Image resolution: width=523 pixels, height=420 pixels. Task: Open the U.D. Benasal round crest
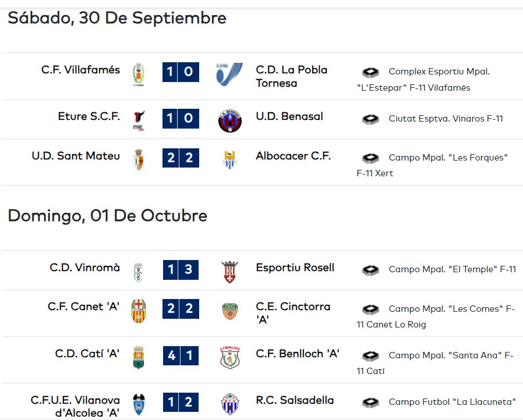(x=230, y=121)
